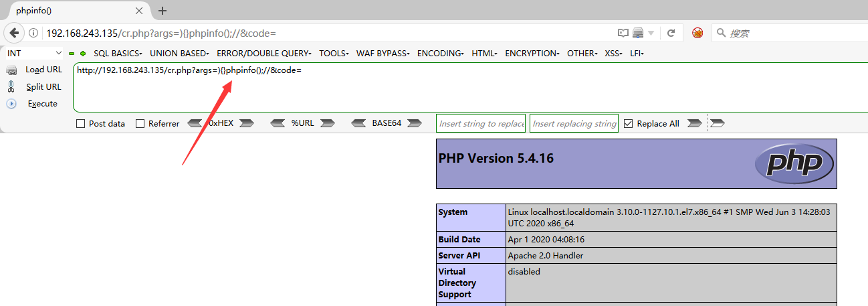Click the Load URL icon
Screen dimensions: 868x306
coord(11,70)
